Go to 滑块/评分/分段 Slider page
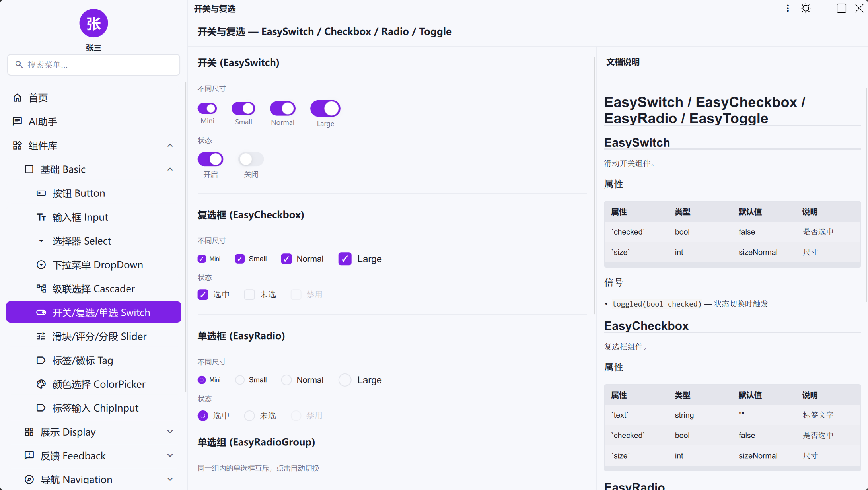The height and width of the screenshot is (490, 868). (x=93, y=336)
